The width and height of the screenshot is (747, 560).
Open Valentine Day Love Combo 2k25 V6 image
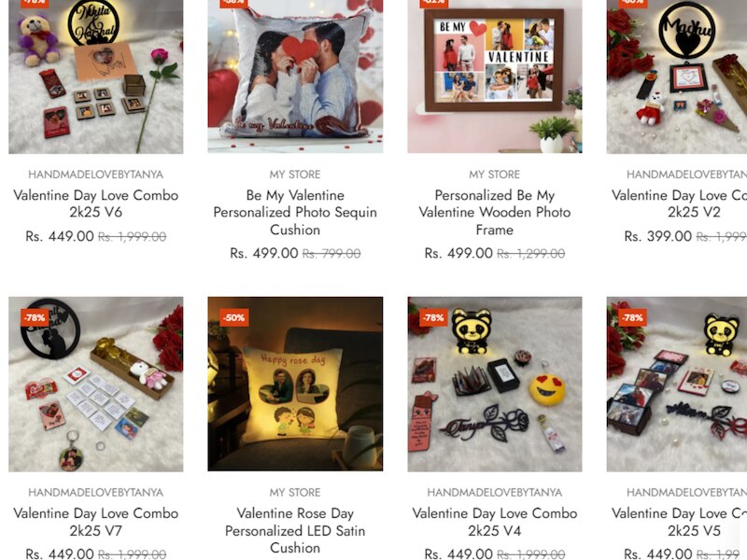click(96, 77)
